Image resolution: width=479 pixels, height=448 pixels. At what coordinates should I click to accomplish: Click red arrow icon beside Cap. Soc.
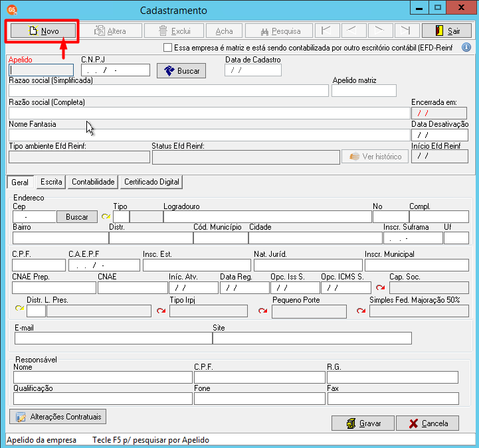tap(380, 287)
